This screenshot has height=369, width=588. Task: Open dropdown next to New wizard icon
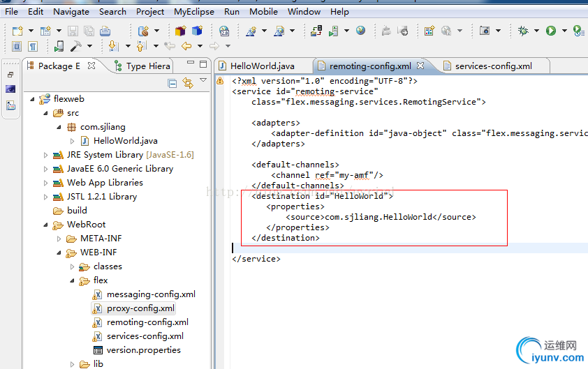tap(31, 31)
